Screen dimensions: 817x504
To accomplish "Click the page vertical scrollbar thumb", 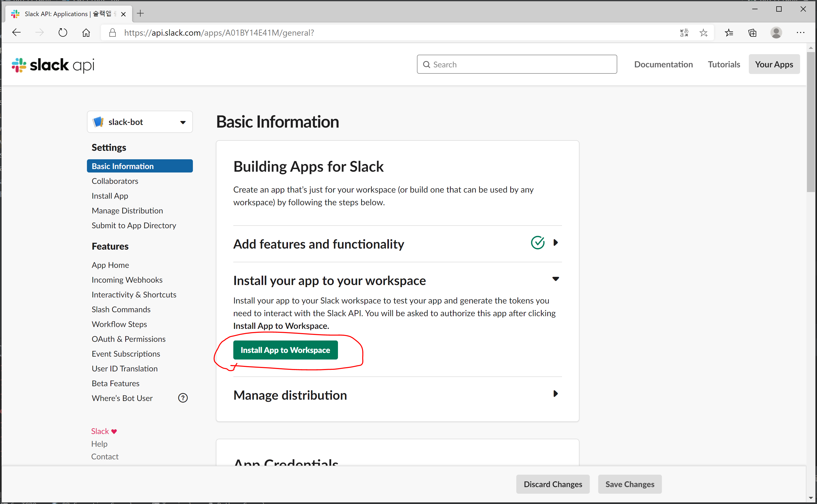I will 811,120.
